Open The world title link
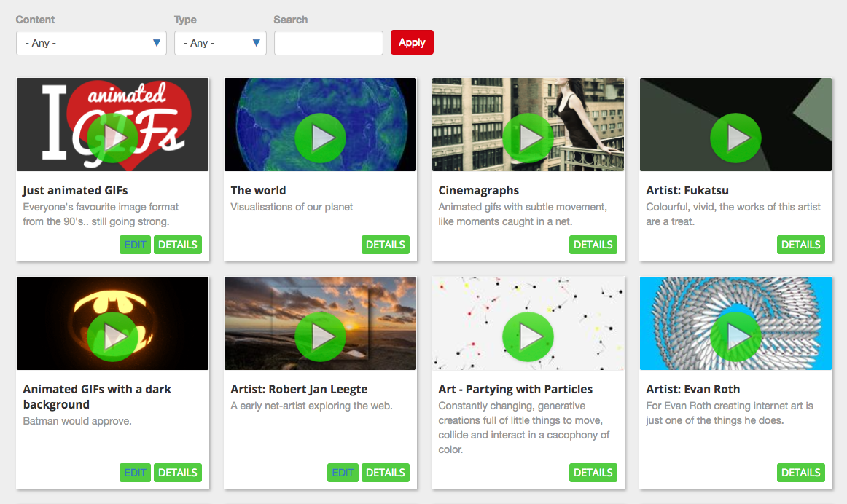The height and width of the screenshot is (504, 847). (x=258, y=191)
